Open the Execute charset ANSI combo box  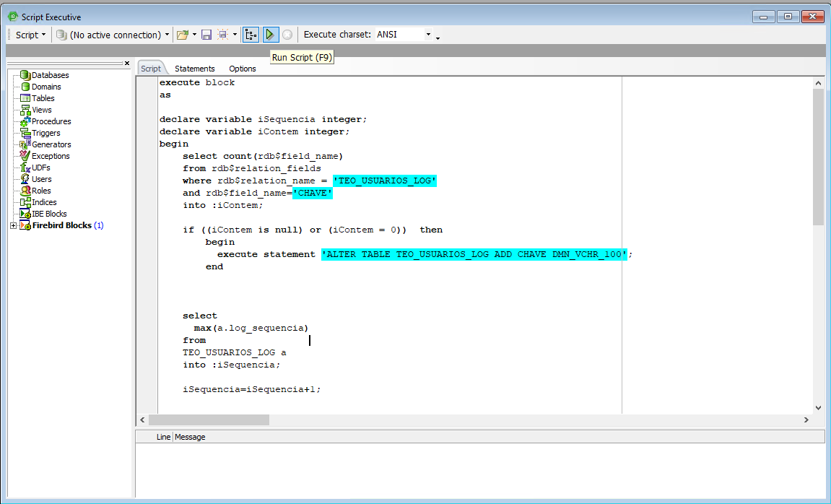pyautogui.click(x=404, y=35)
